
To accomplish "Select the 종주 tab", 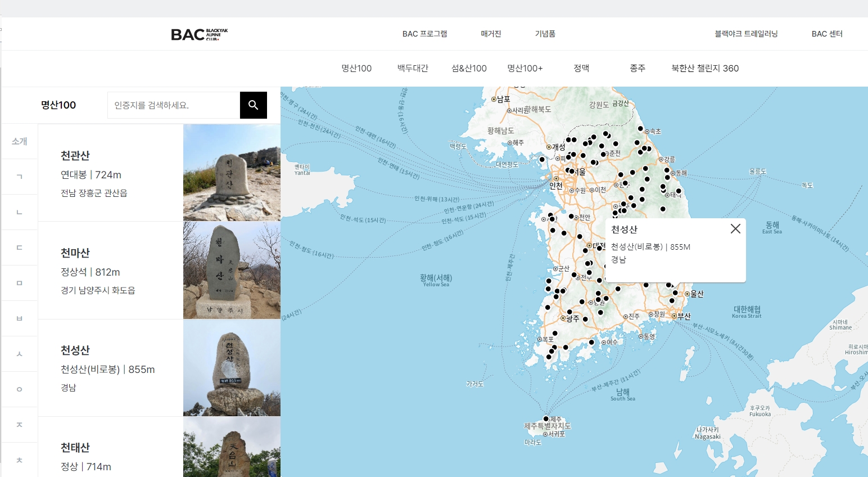I will click(638, 68).
